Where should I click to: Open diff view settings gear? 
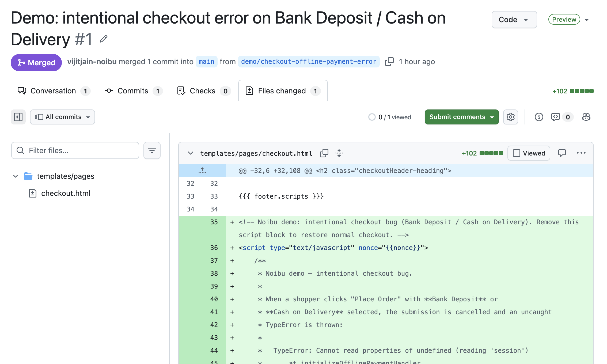(510, 117)
